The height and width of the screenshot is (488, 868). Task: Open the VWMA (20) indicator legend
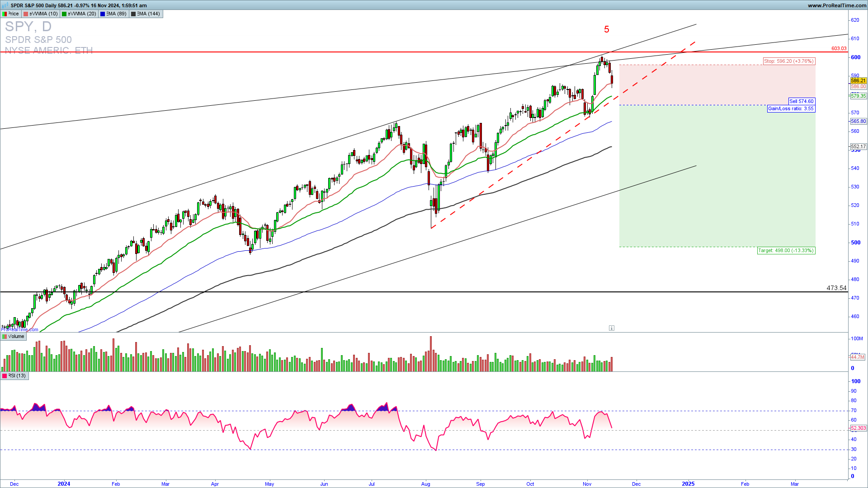[x=79, y=14]
